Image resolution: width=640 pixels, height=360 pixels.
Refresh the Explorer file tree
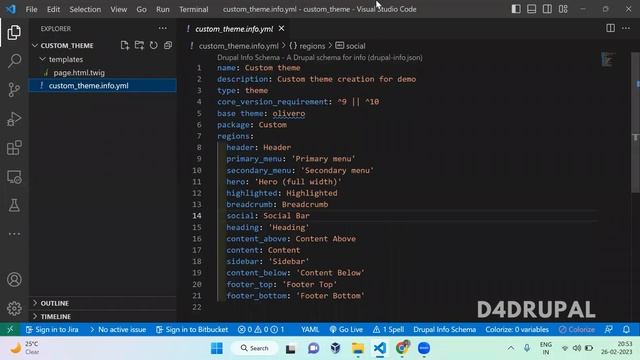point(153,45)
